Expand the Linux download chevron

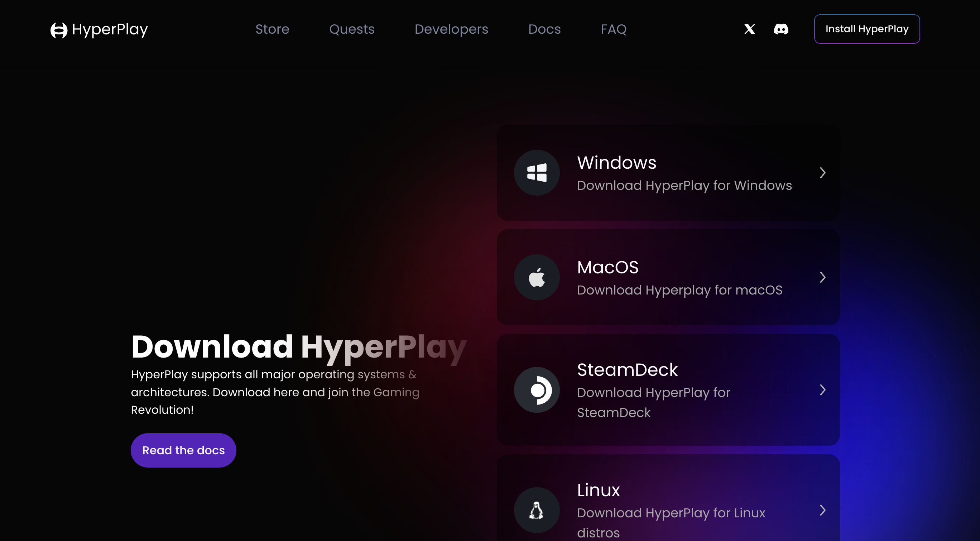click(x=822, y=510)
